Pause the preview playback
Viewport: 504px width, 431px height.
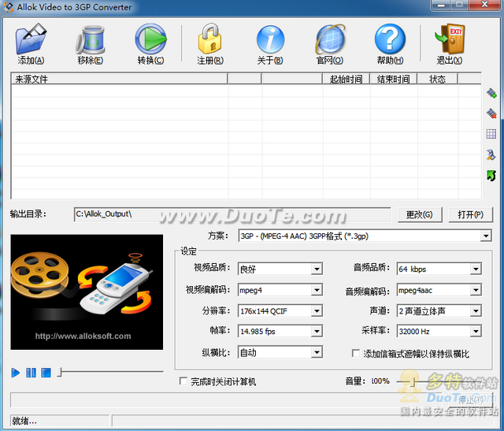coord(31,373)
